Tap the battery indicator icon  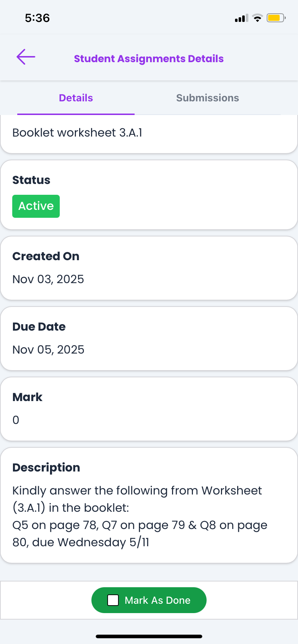[x=276, y=18]
